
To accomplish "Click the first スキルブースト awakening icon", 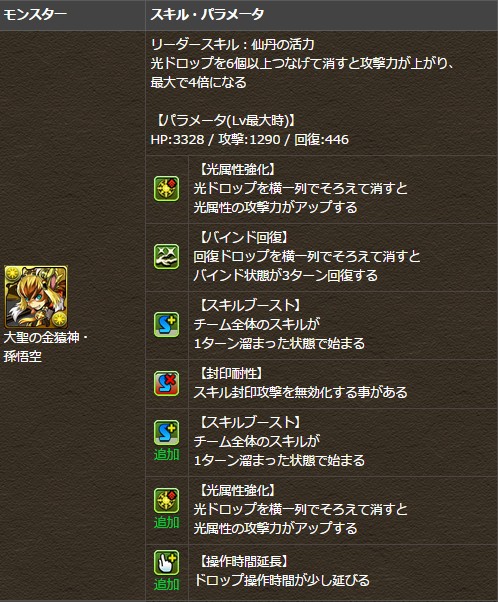I will pyautogui.click(x=167, y=324).
